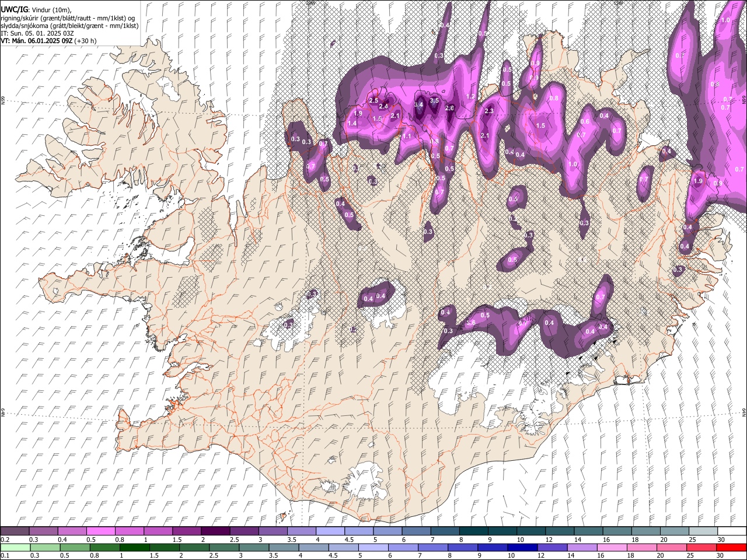Click the darkest purple 0.2 swatch in the upper legend bar
The height and width of the screenshot is (560, 747).
click(x=15, y=531)
